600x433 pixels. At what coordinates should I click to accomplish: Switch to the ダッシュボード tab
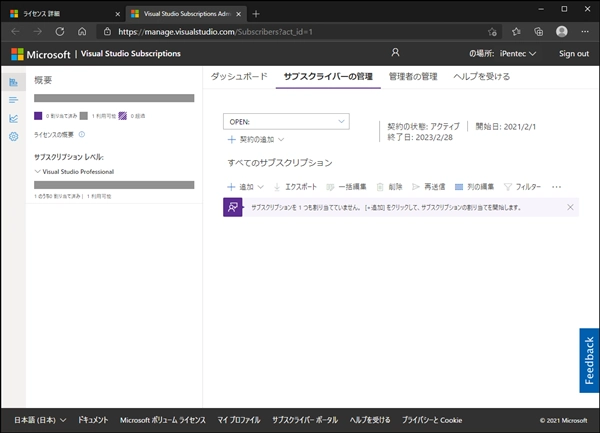coord(239,77)
